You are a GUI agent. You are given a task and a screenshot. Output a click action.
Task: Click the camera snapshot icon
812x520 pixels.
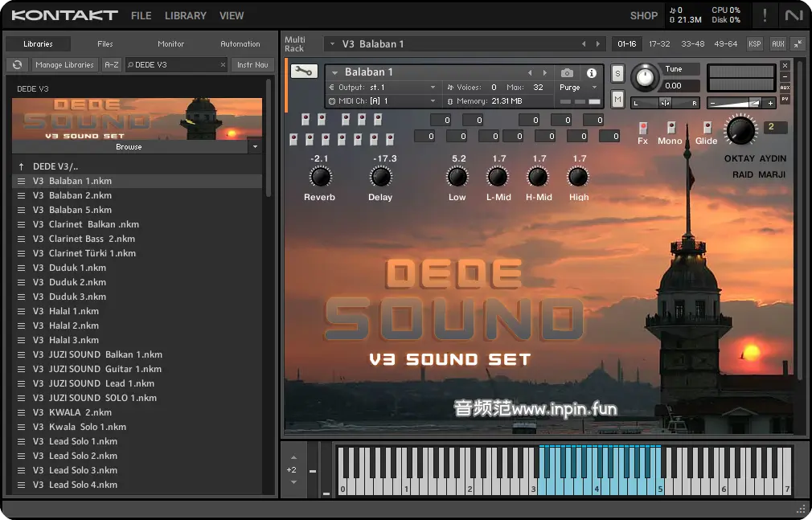point(567,73)
